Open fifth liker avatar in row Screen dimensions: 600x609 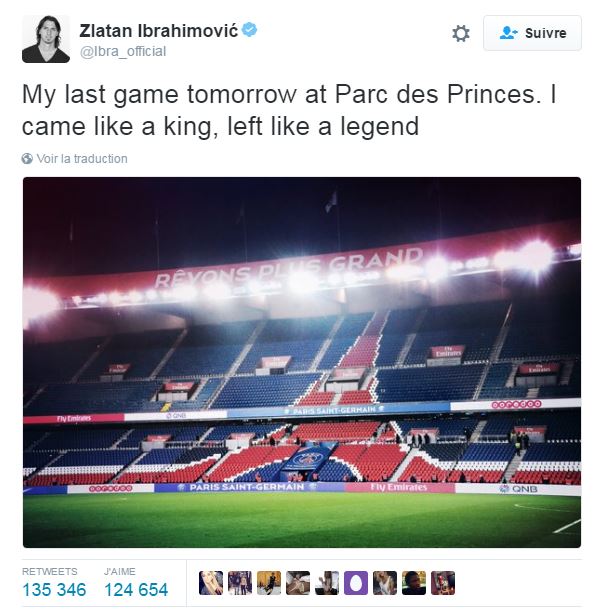[327, 583]
